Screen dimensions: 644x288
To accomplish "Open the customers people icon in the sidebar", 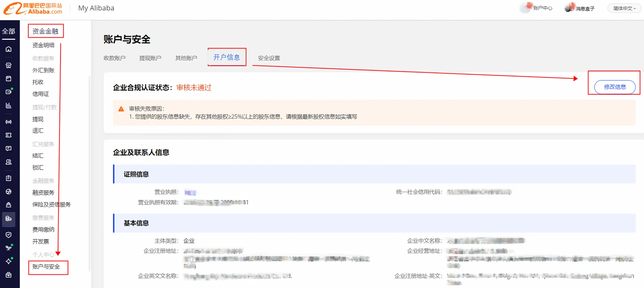I will tap(9, 162).
